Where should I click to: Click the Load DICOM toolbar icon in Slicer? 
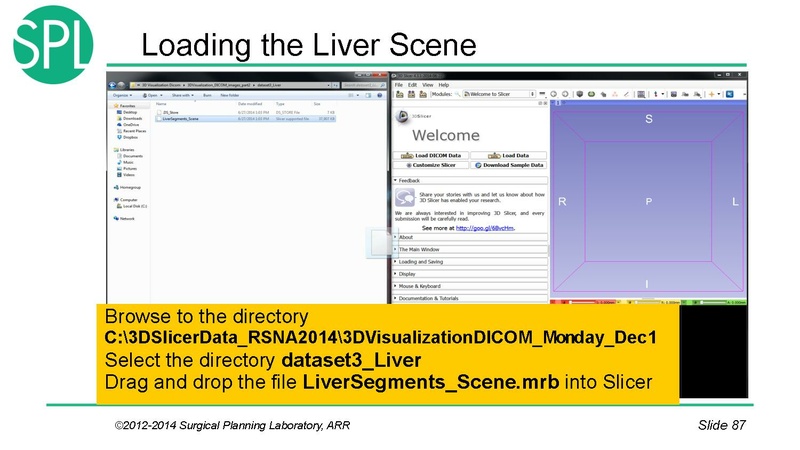pos(411,94)
